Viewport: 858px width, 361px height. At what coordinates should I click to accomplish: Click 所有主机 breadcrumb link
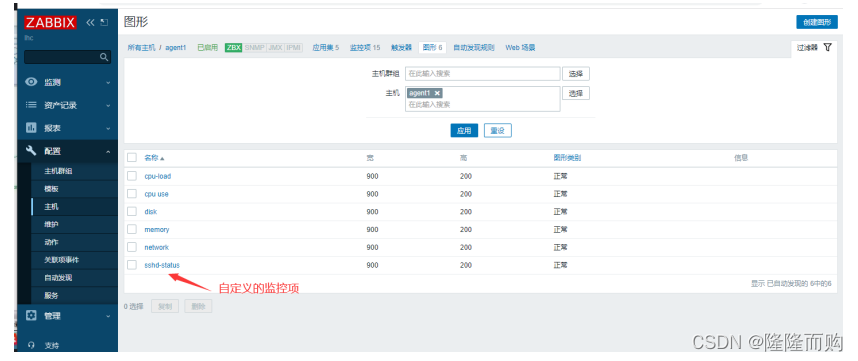point(141,48)
